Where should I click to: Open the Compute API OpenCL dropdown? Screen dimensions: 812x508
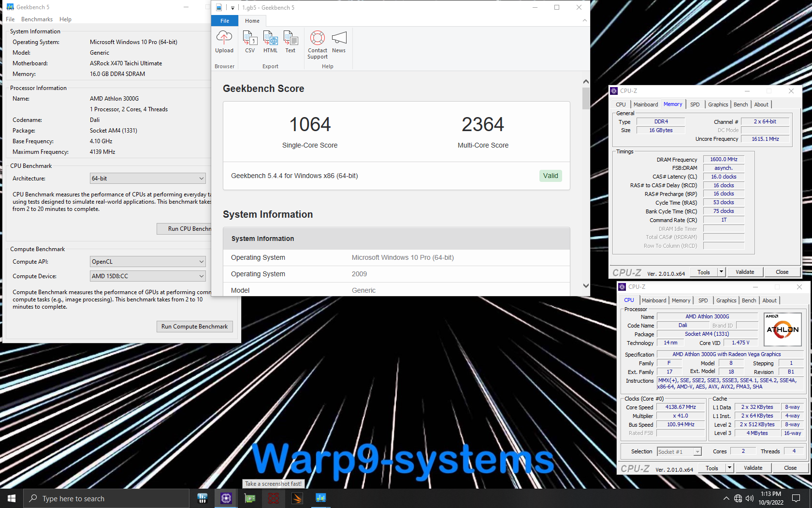click(147, 262)
